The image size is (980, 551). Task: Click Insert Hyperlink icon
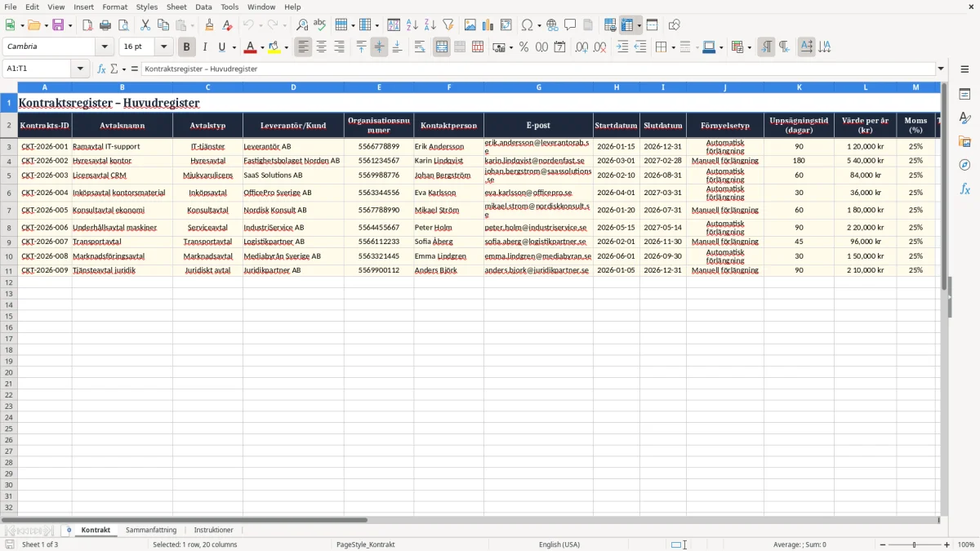coord(552,25)
